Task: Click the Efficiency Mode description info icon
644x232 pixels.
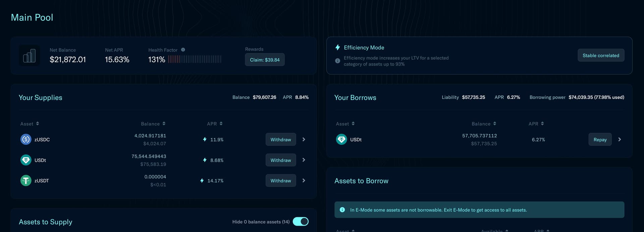Action: (338, 61)
